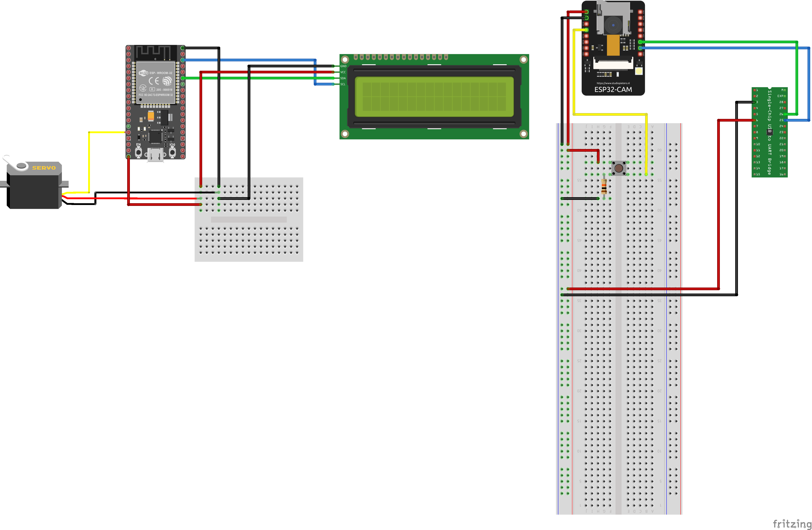Open the studiopieters.nl link on the ESP32-CAM
The image size is (812, 530).
(x=613, y=84)
